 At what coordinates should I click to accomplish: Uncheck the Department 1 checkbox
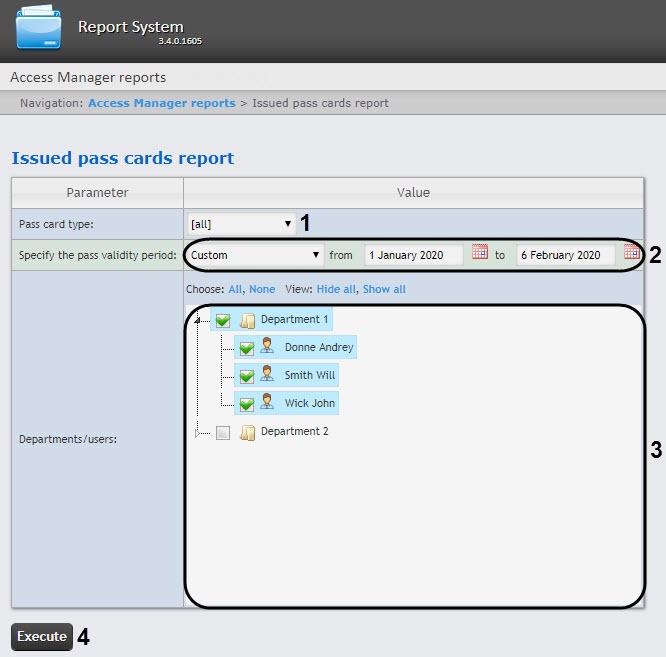(x=223, y=321)
